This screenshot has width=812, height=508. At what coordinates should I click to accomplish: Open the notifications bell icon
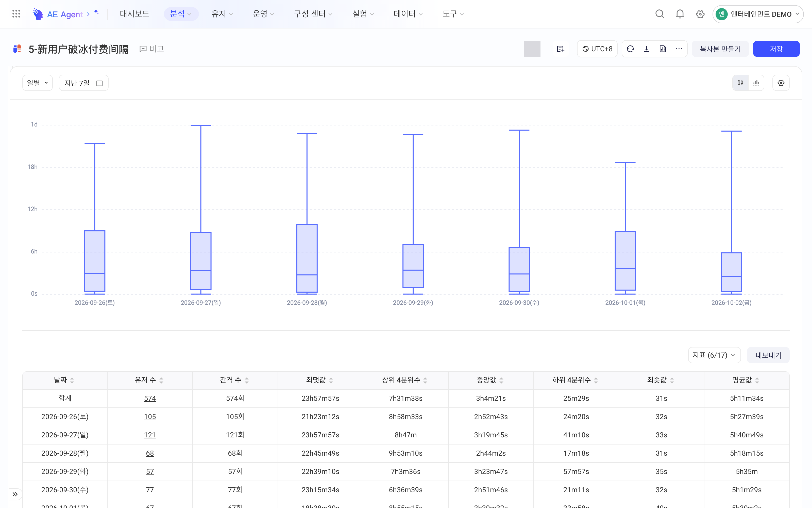pyautogui.click(x=680, y=14)
